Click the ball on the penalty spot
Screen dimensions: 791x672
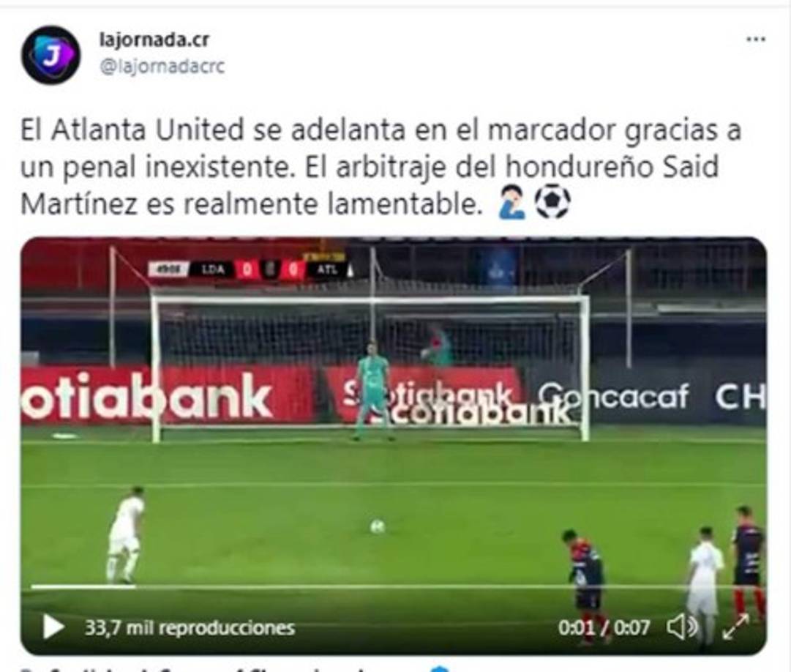378,526
